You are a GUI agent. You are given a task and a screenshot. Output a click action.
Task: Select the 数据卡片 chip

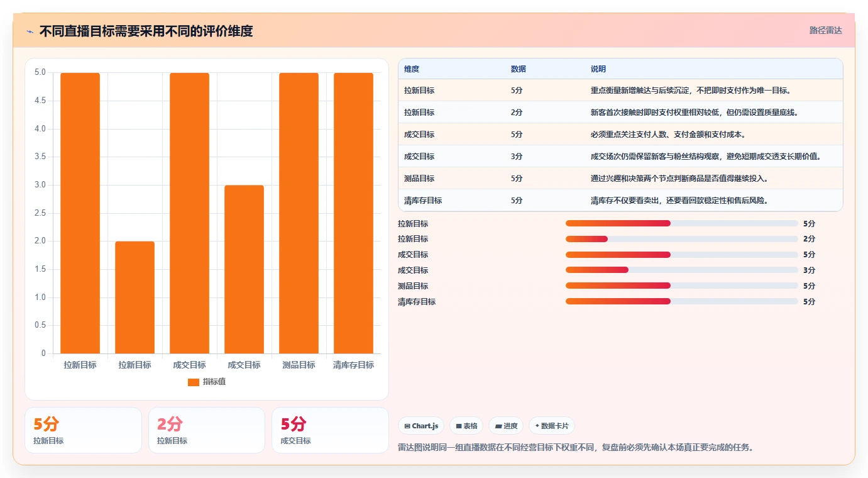point(552,426)
